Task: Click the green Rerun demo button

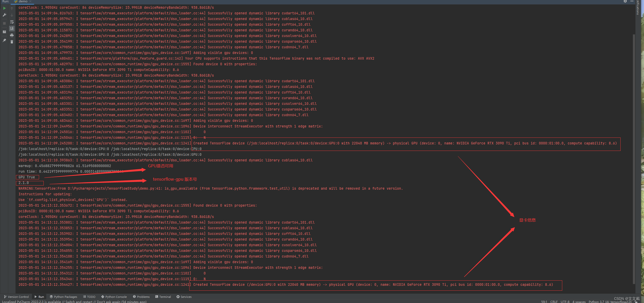Action: (x=4, y=8)
